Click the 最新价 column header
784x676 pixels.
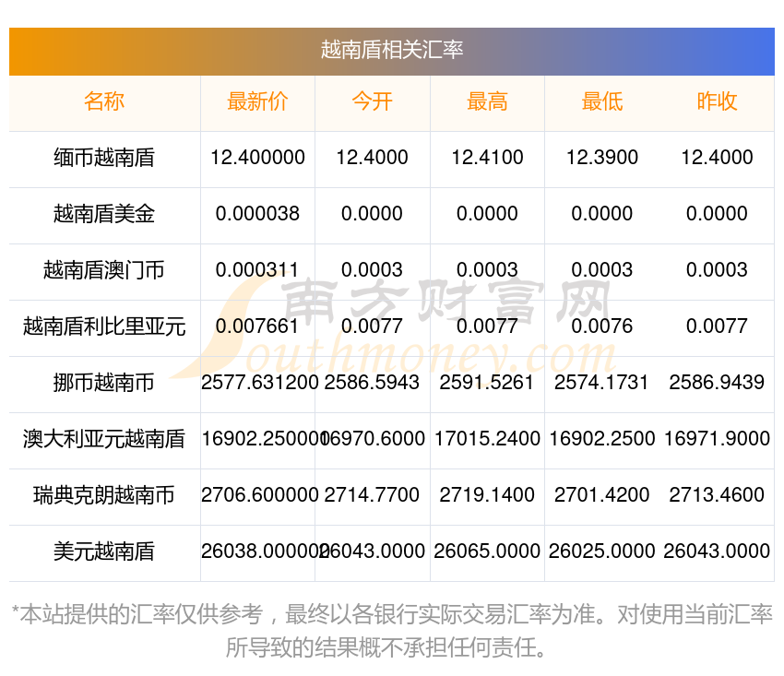coord(257,101)
